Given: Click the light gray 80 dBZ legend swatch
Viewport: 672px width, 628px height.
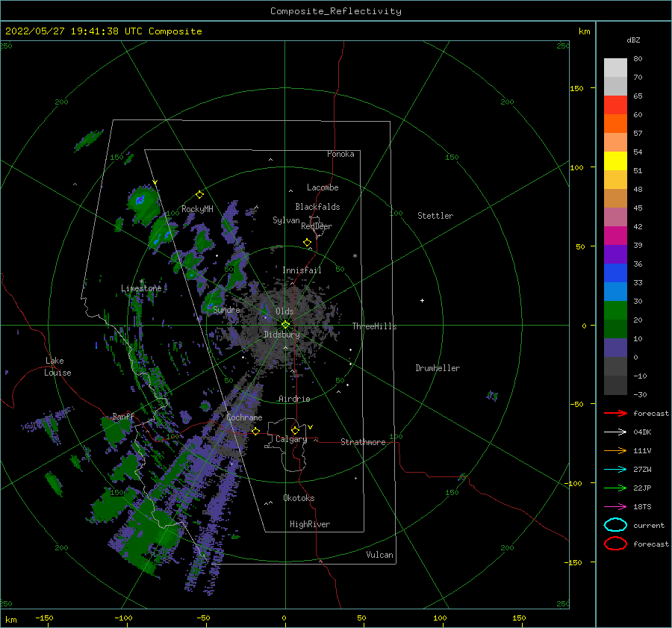Looking at the screenshot, I should pyautogui.click(x=615, y=68).
